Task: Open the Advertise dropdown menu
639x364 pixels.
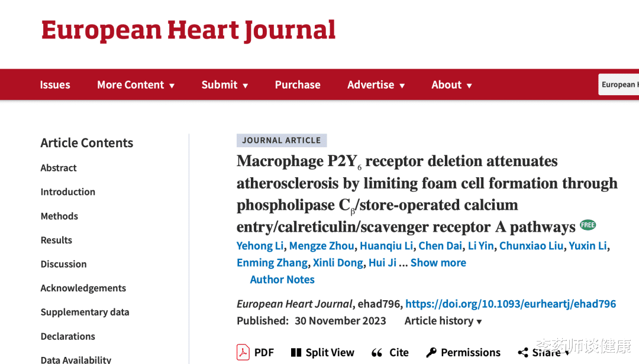Action: click(376, 84)
